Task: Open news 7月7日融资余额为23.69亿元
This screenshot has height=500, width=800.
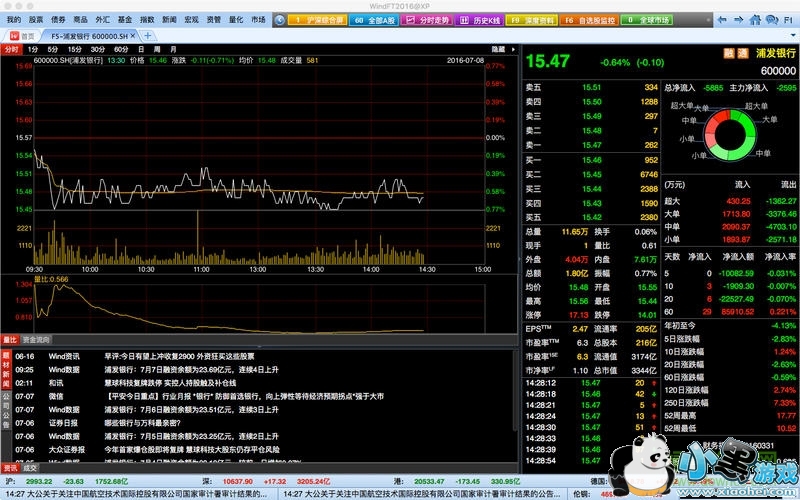Action: (192, 370)
